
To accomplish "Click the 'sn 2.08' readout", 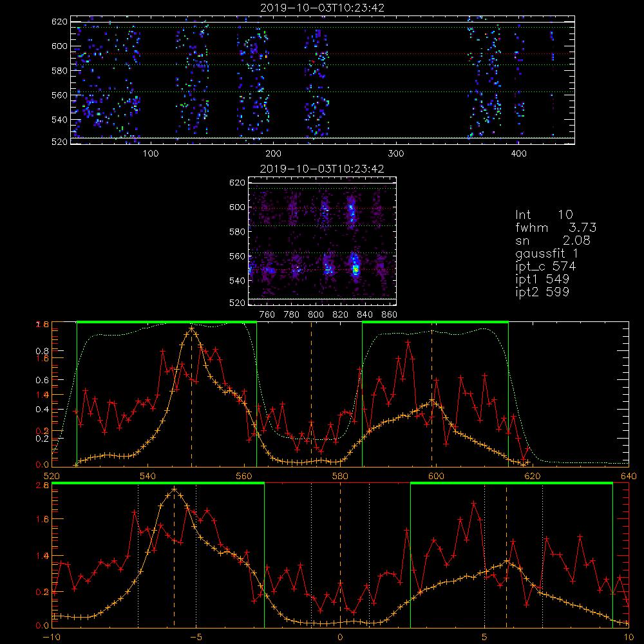I will click(x=553, y=240).
